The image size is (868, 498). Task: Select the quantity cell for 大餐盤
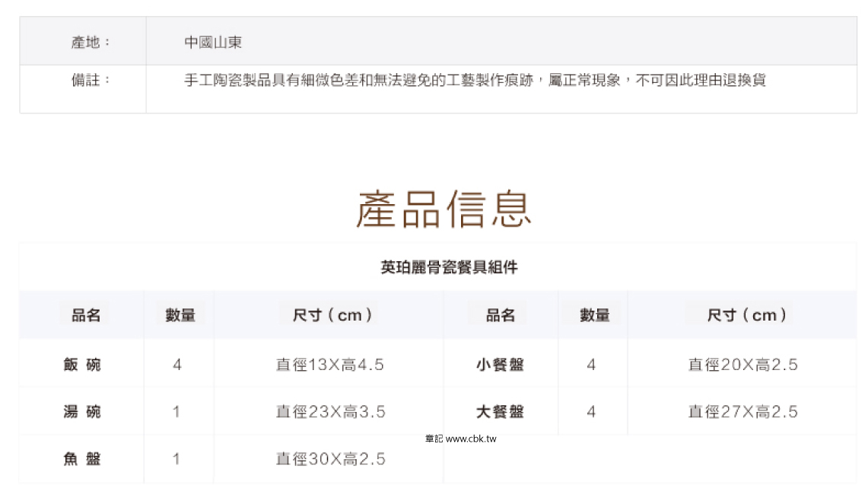coord(591,412)
